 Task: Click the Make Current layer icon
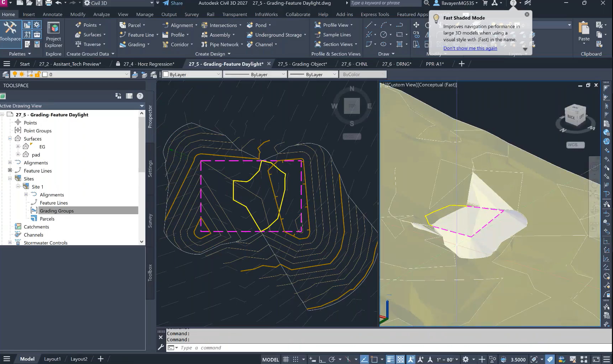tap(135, 74)
